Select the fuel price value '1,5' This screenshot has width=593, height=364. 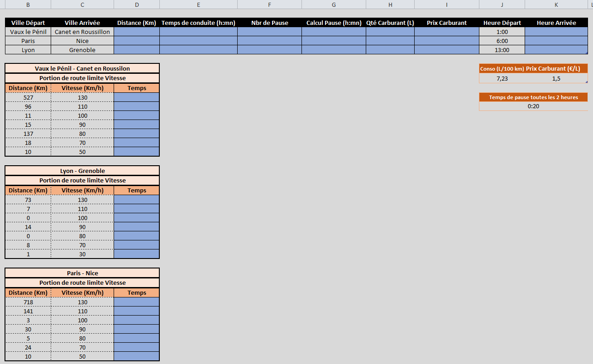click(x=556, y=78)
